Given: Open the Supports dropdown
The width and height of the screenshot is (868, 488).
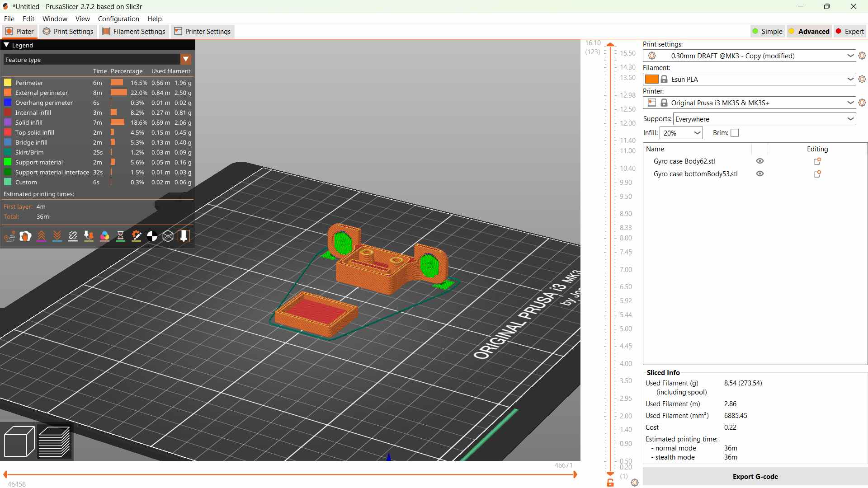Looking at the screenshot, I should tap(764, 119).
